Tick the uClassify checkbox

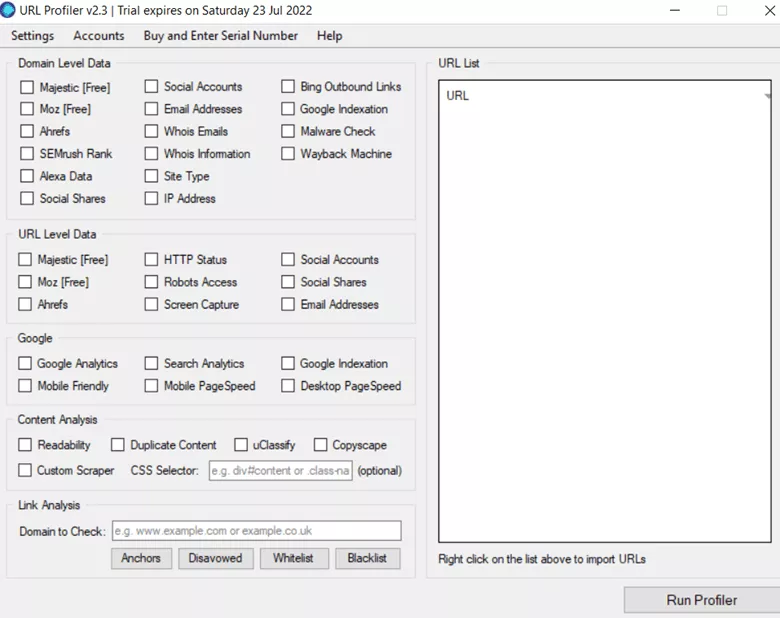(241, 445)
